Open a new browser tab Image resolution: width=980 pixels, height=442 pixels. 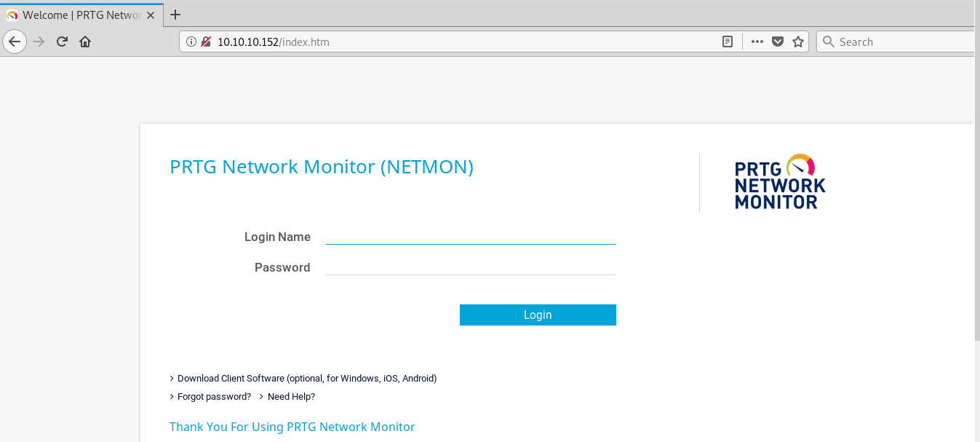tap(175, 15)
